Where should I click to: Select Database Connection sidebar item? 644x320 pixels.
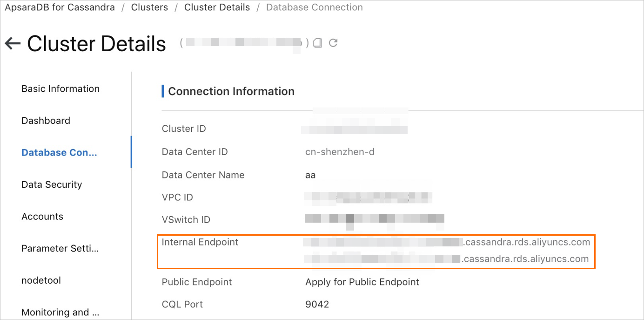point(59,153)
